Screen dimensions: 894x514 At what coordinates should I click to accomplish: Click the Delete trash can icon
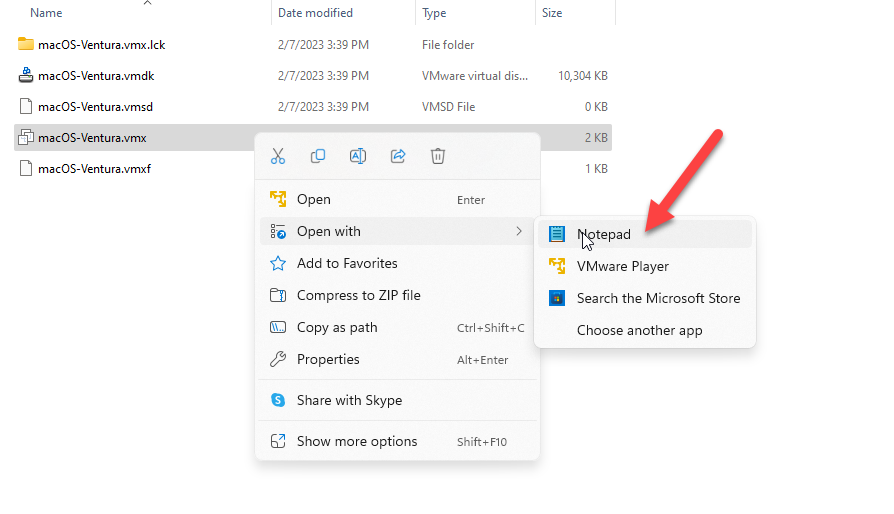438,156
